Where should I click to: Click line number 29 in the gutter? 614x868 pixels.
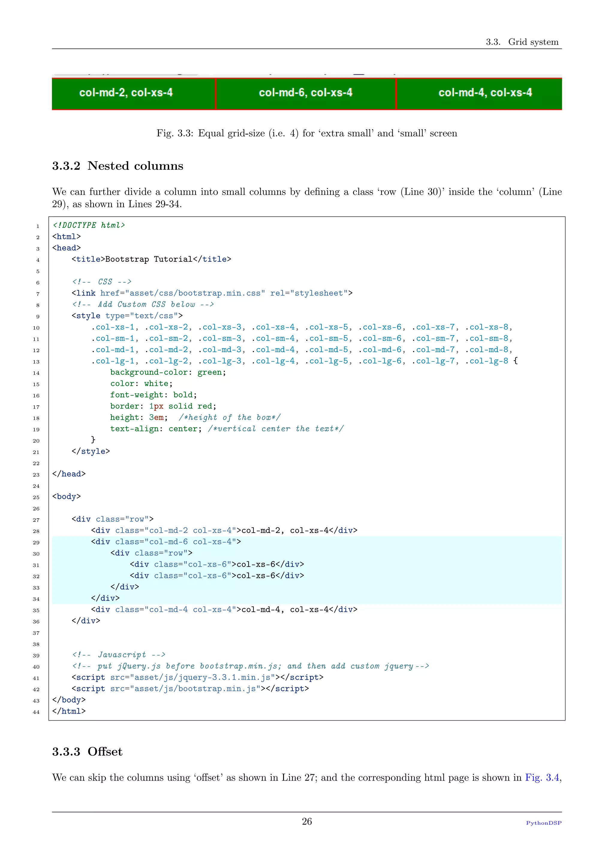[x=36, y=543]
